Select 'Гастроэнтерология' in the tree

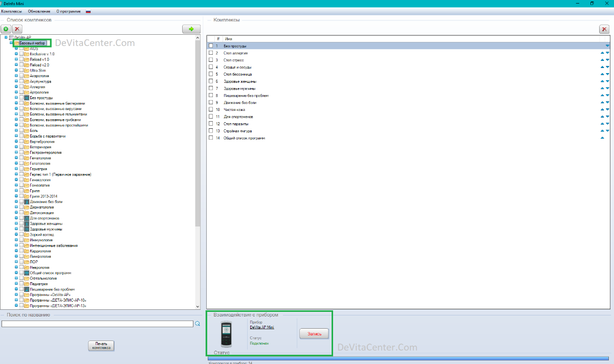[x=46, y=152]
